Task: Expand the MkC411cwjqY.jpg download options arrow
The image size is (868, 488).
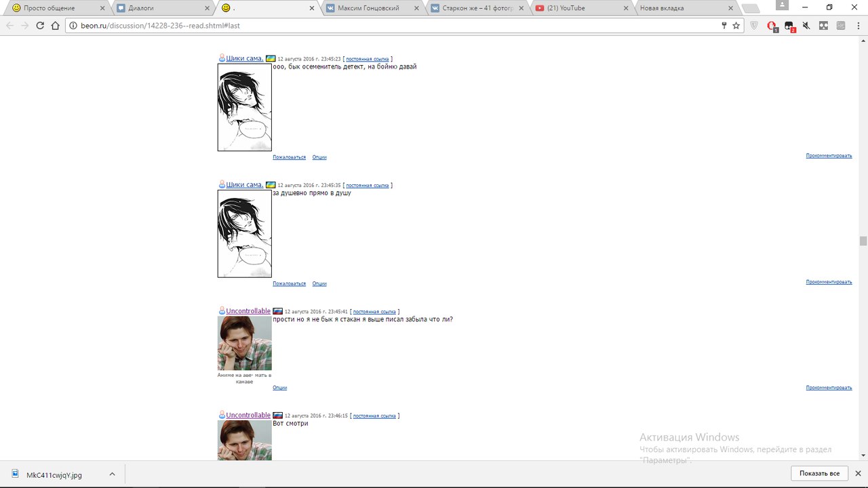Action: [112, 474]
